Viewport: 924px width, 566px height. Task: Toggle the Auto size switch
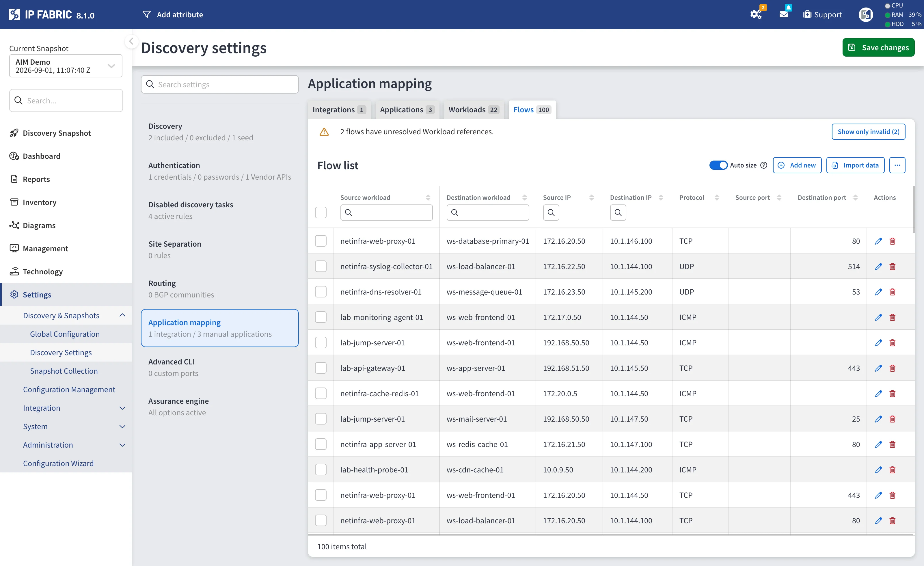click(718, 165)
